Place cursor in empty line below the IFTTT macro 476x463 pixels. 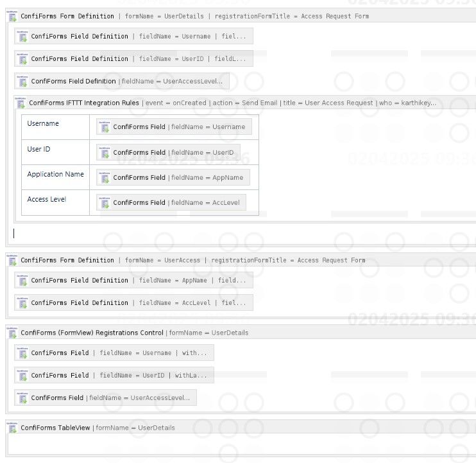click(x=243, y=233)
